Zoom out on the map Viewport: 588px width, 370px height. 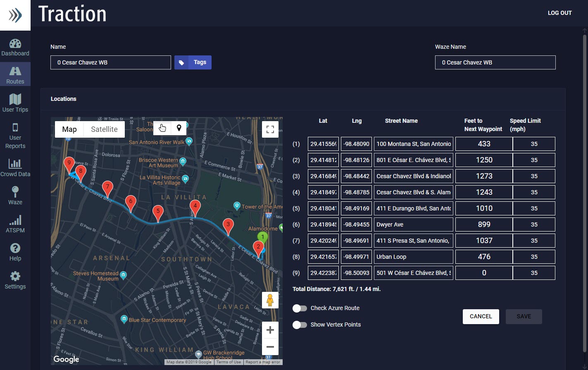(x=270, y=347)
